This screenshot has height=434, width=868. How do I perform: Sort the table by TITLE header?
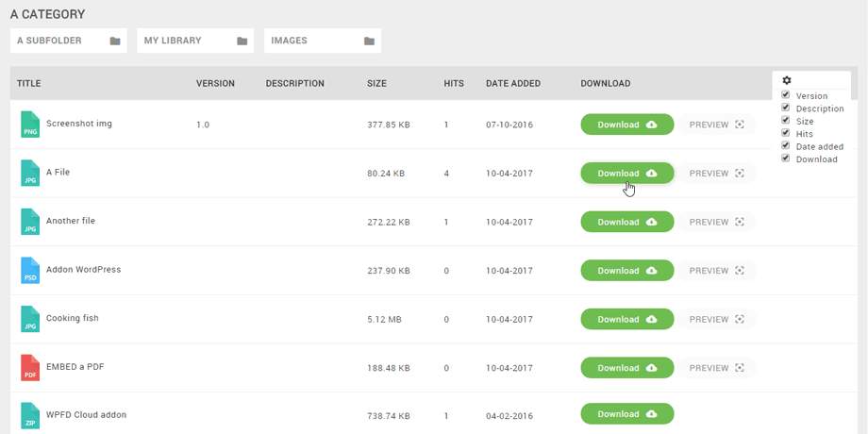pos(29,84)
